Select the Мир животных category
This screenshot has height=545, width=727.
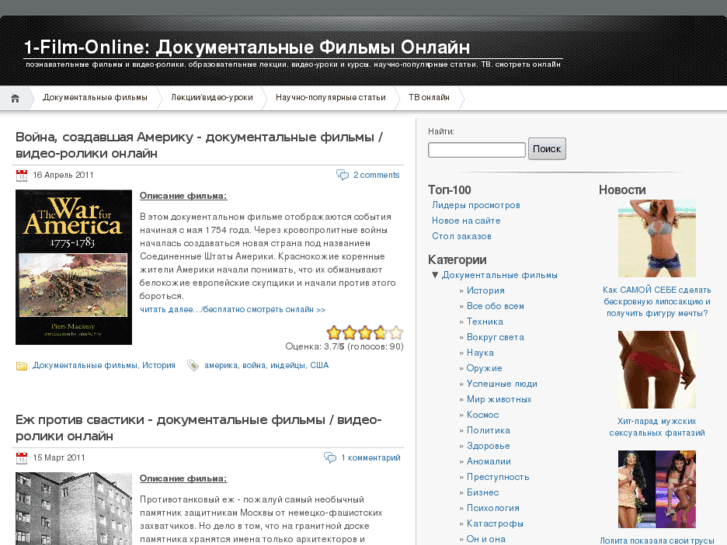(x=499, y=399)
